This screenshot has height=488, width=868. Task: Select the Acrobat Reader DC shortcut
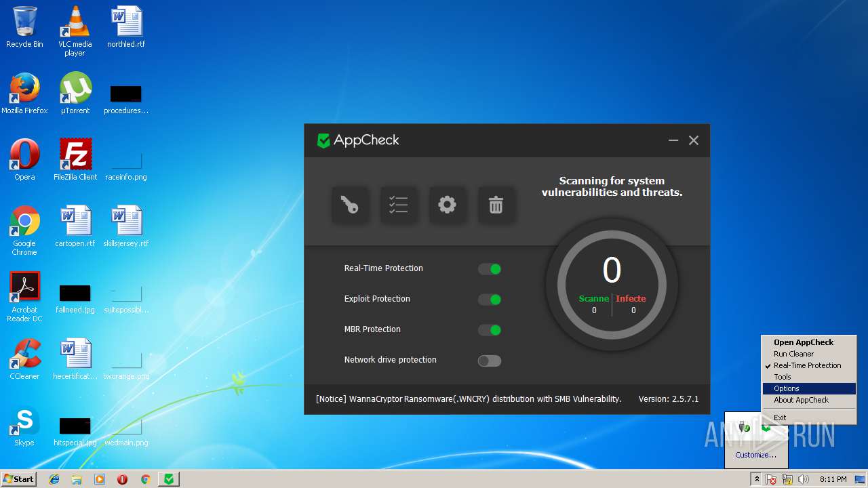point(24,297)
